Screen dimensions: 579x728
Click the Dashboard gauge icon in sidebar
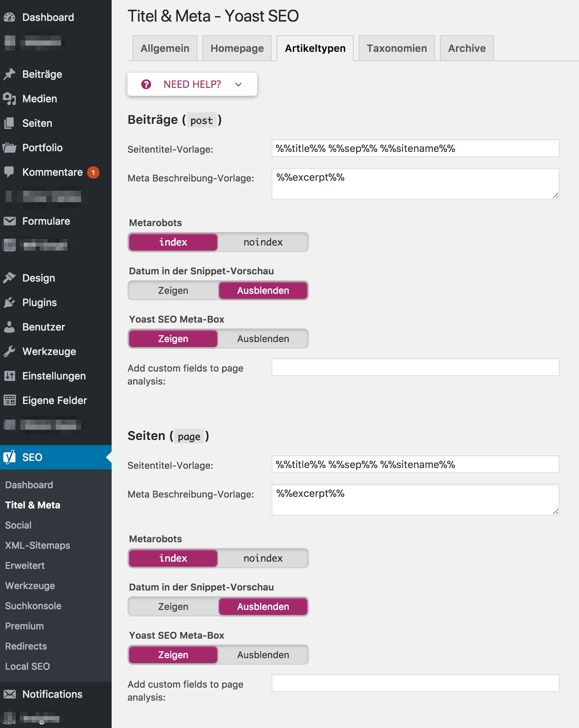click(10, 17)
